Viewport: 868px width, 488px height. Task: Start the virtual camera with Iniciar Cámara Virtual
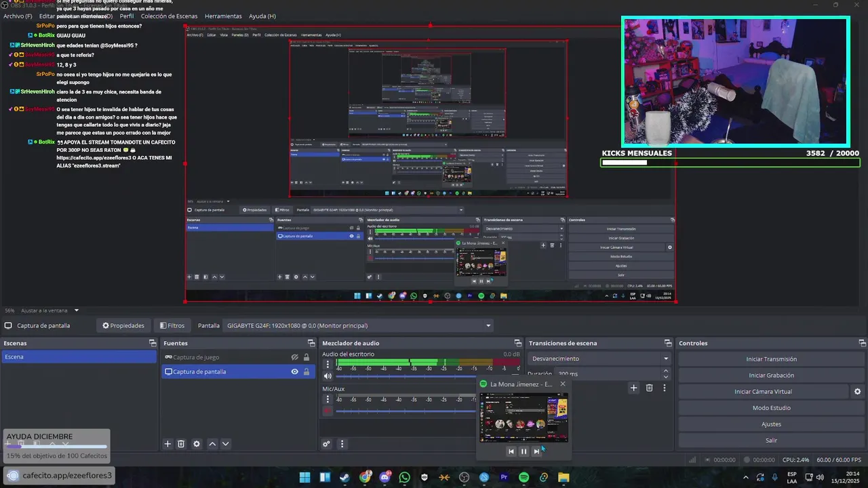[763, 392]
